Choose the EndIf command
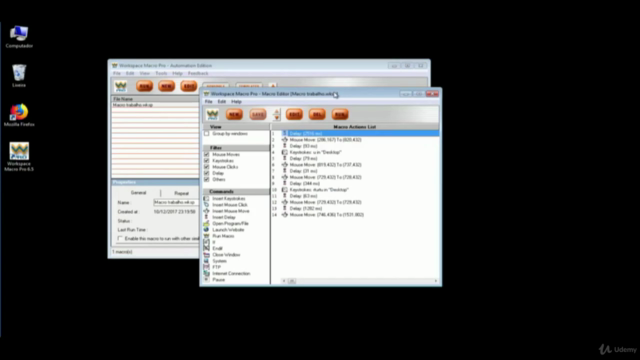Screen dimensions: 640x360 pyautogui.click(x=218, y=249)
